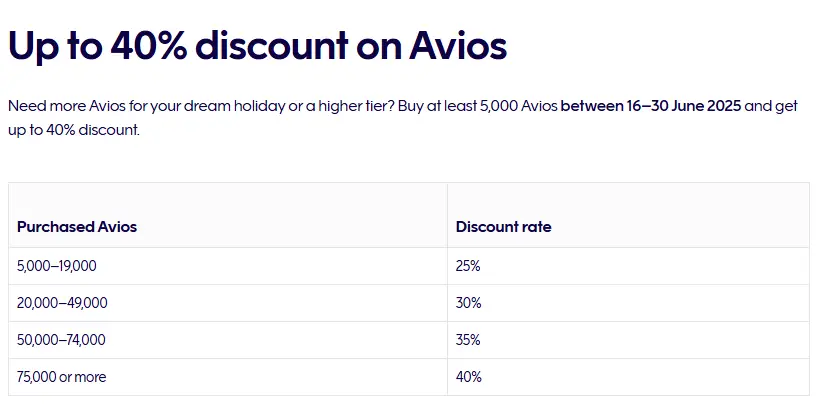Click the 'Buy at least 5,000 Avios' text
The width and height of the screenshot is (824, 413).
point(477,106)
